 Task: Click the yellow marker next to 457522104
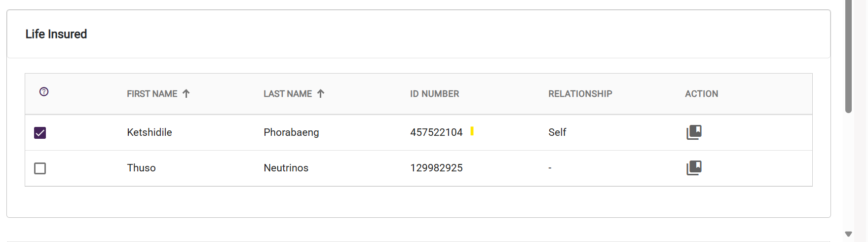click(472, 131)
